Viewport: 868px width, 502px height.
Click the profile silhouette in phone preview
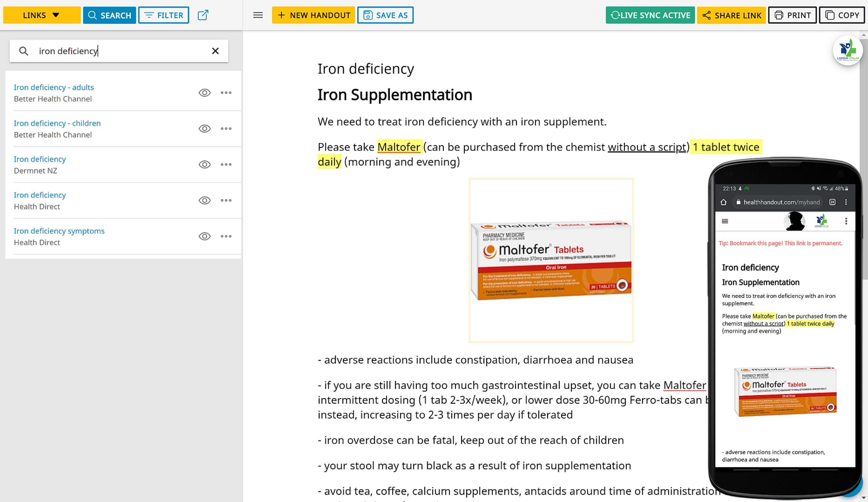pyautogui.click(x=794, y=221)
